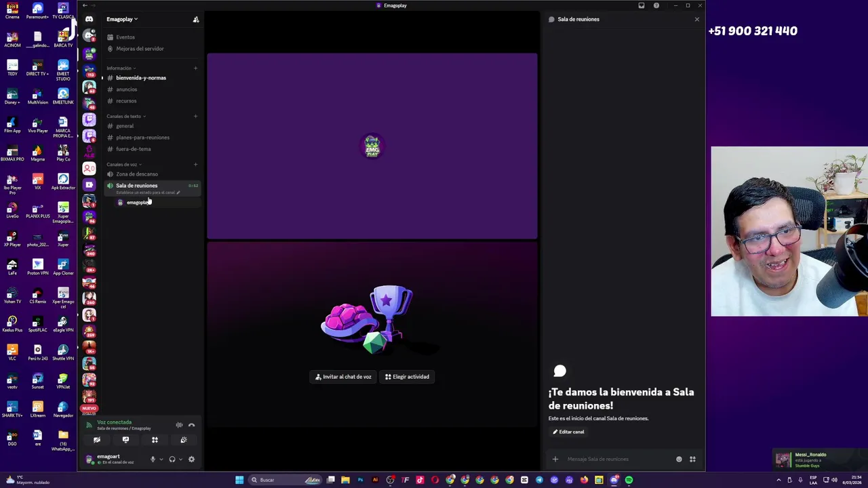
Task: Collapse the Información category
Action: [121, 68]
